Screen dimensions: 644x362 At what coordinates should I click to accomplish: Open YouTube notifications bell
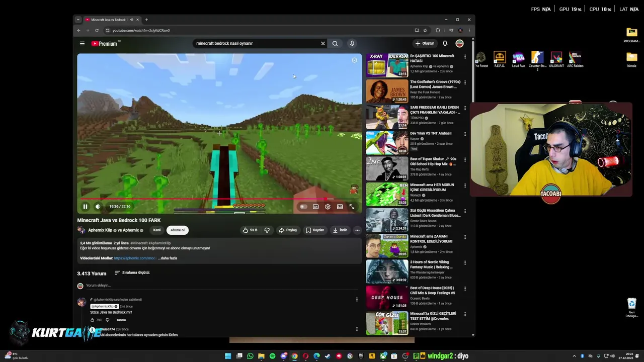[445, 44]
